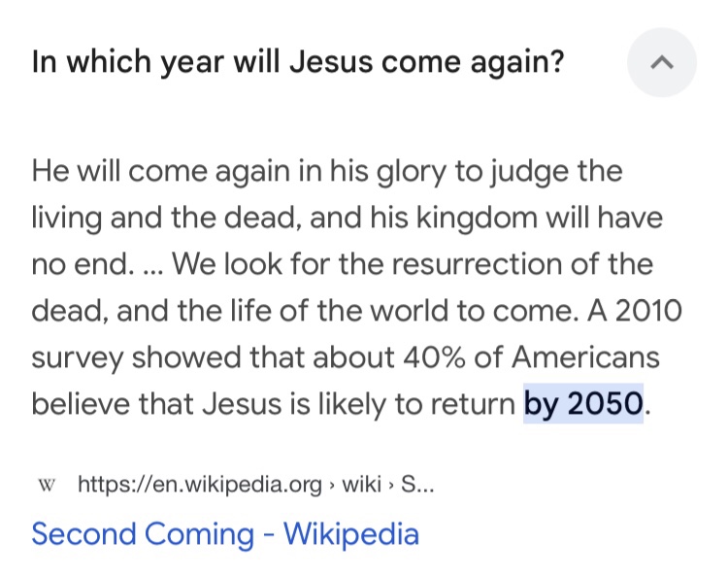This screenshot has width=728, height=576.
Task: Click the Wikipedia 'W' favicon
Action: point(46,484)
